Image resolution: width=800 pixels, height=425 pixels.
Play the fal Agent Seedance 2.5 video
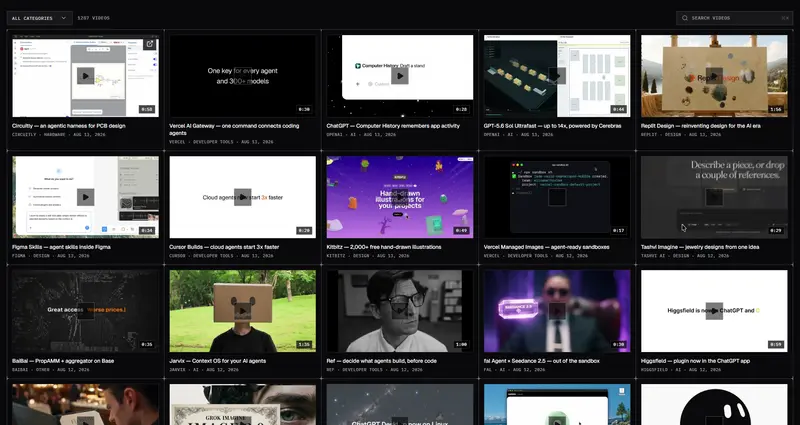(557, 311)
